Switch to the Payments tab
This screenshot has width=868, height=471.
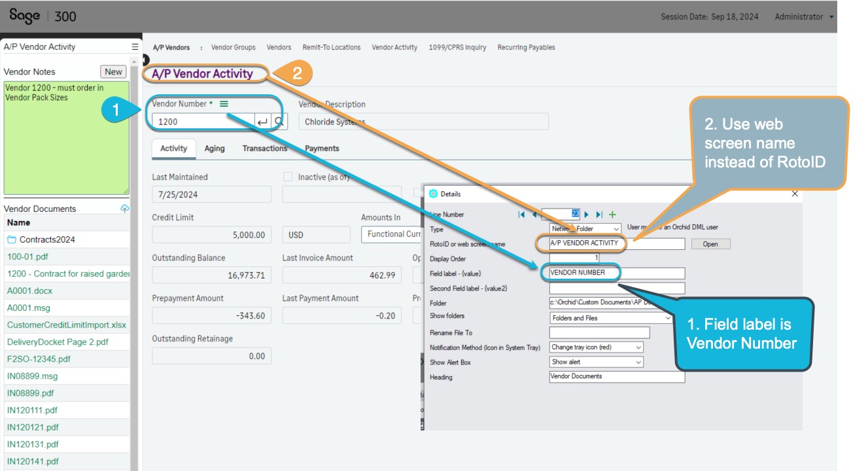tap(322, 148)
